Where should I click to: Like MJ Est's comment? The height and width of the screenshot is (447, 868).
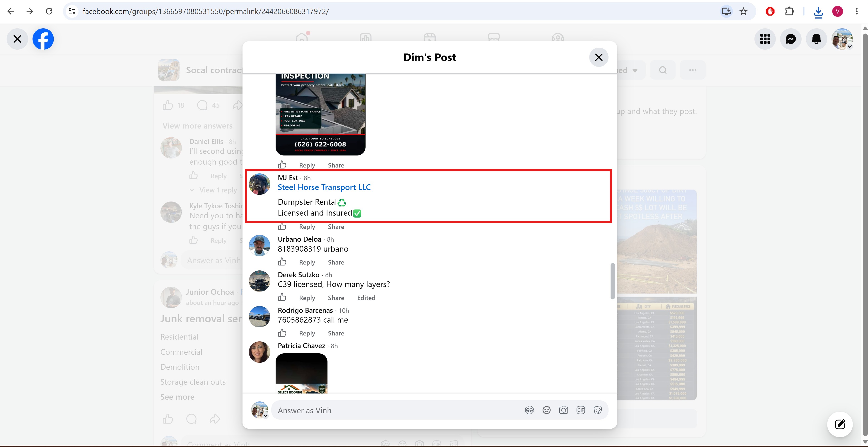(x=282, y=226)
